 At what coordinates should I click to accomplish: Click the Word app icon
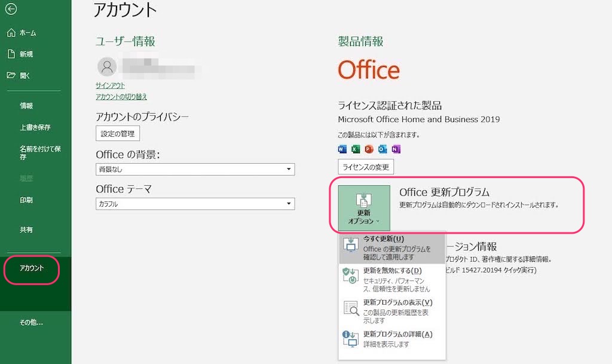tap(342, 149)
